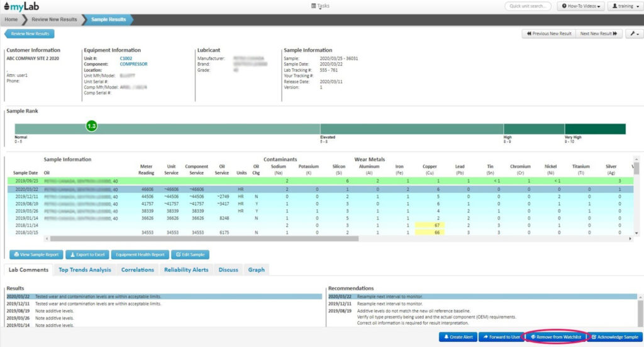Open the training user menu
The image size is (644, 347).
point(622,6)
